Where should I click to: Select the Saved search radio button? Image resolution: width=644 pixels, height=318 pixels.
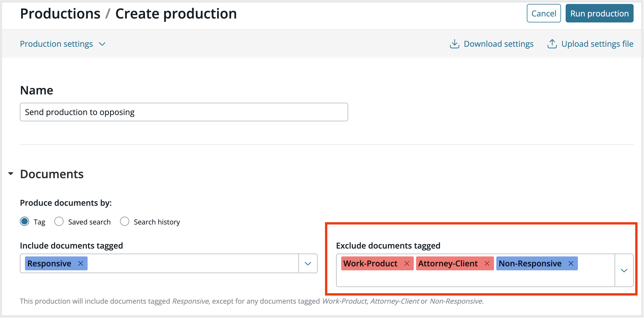tap(59, 221)
